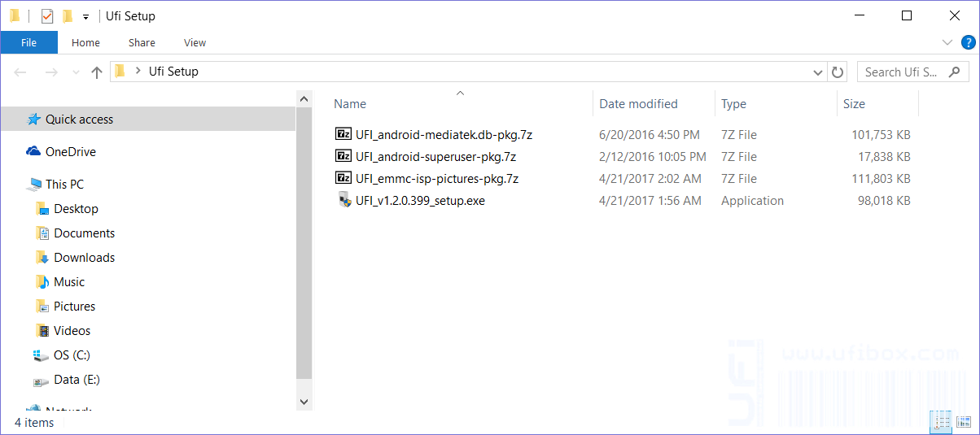Click the Refresh button in the address bar
The image size is (980, 435).
pos(838,72)
